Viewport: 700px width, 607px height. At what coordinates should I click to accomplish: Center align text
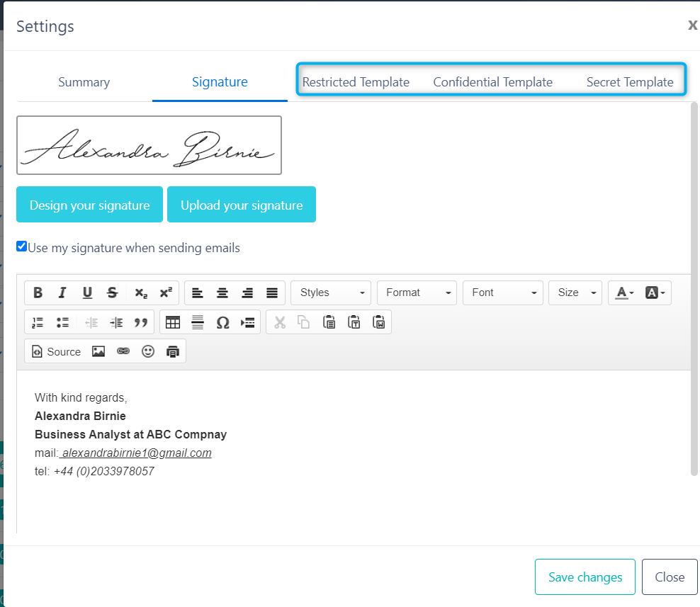tap(222, 293)
